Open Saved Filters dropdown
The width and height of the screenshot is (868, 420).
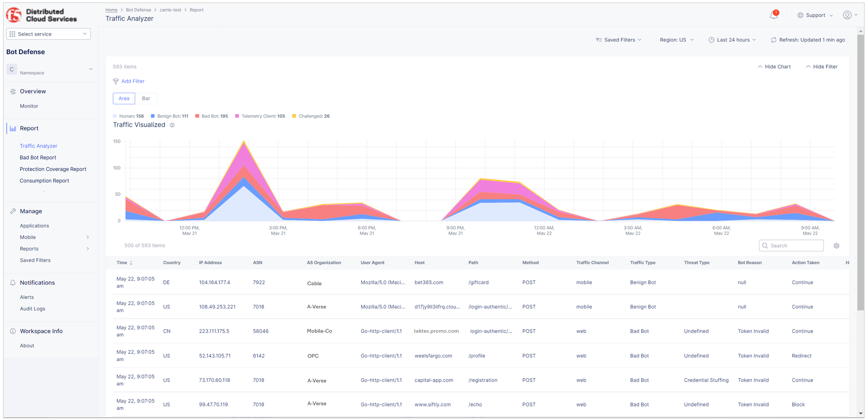[x=619, y=40]
